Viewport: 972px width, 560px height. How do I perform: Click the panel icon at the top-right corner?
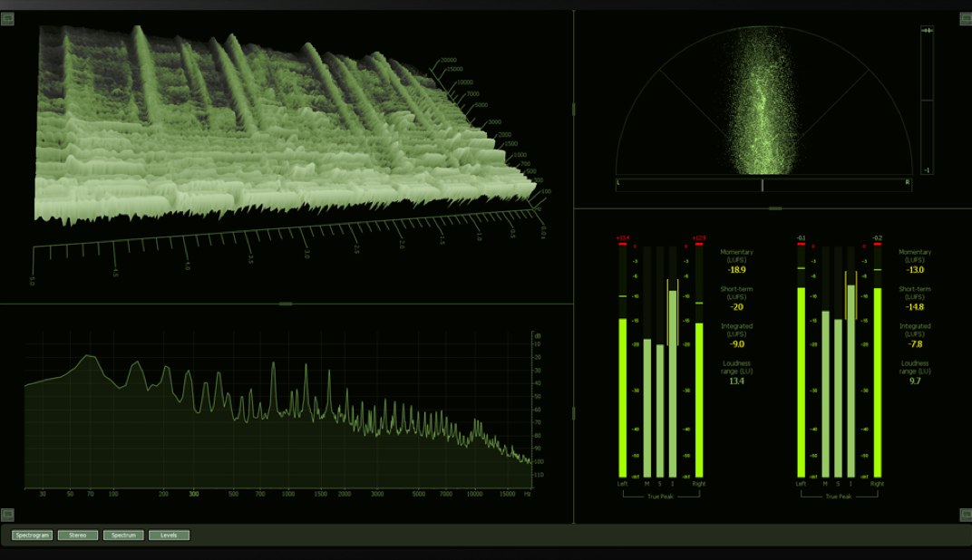pos(966,19)
